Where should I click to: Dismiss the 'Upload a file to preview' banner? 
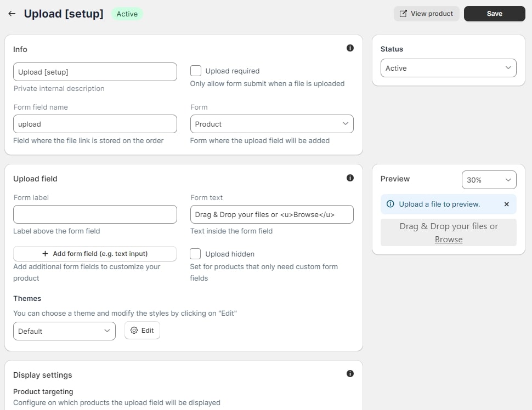tap(506, 204)
